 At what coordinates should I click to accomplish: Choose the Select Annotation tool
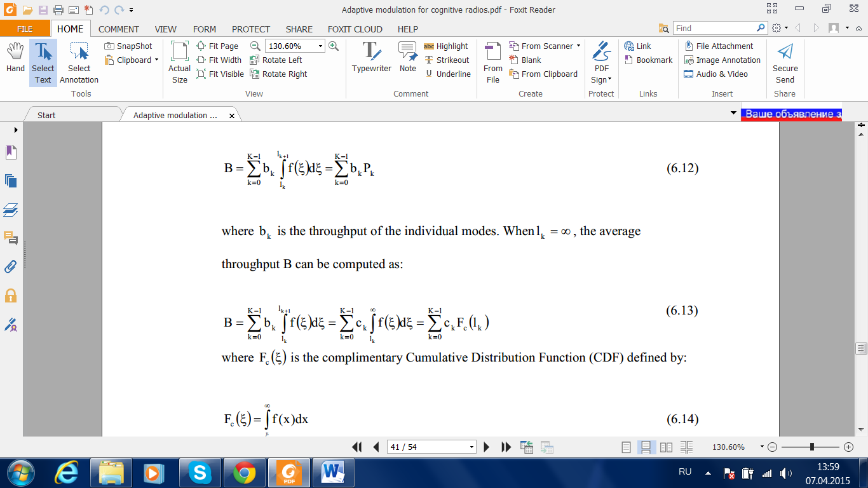(79, 63)
